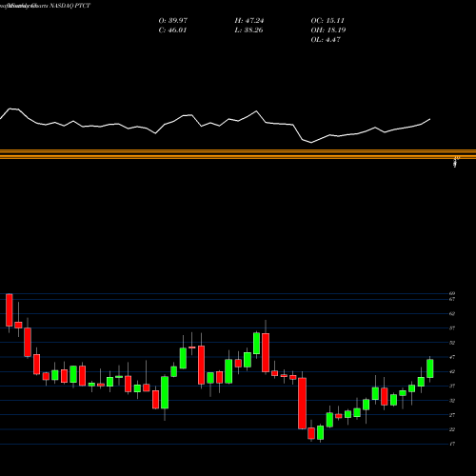Click the 62 price axis label
Screen dimensions: 476x476
point(452,314)
